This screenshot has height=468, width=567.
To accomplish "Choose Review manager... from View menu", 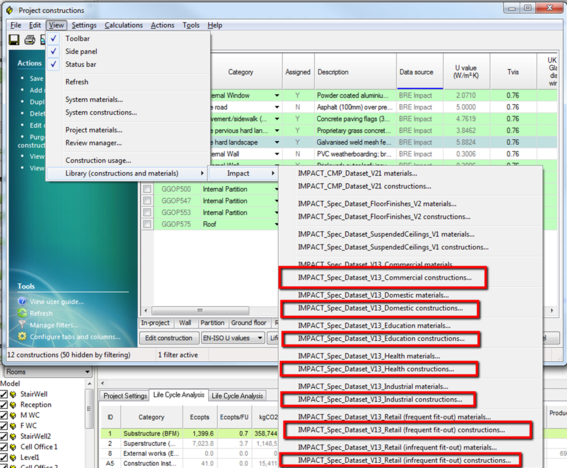I will 93,143.
